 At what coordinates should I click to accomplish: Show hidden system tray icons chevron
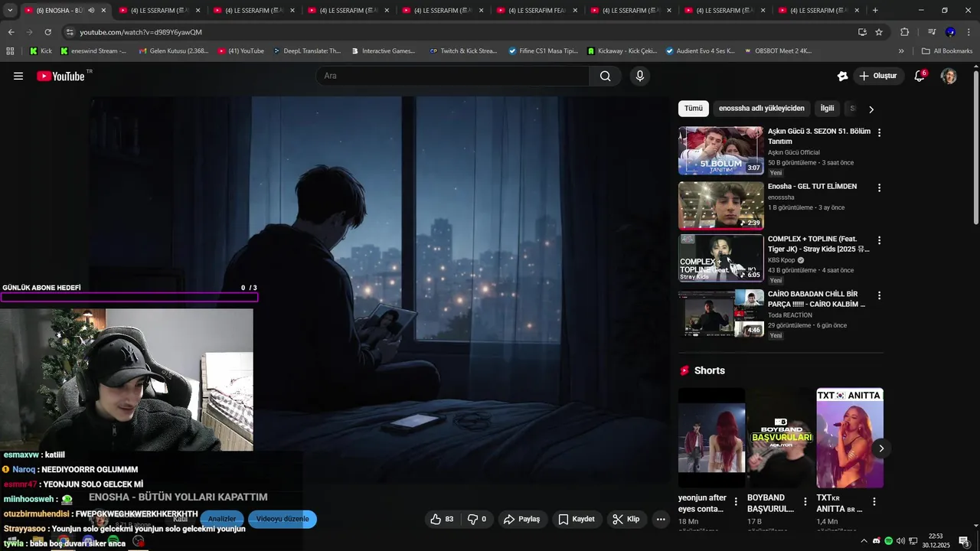pos(864,541)
